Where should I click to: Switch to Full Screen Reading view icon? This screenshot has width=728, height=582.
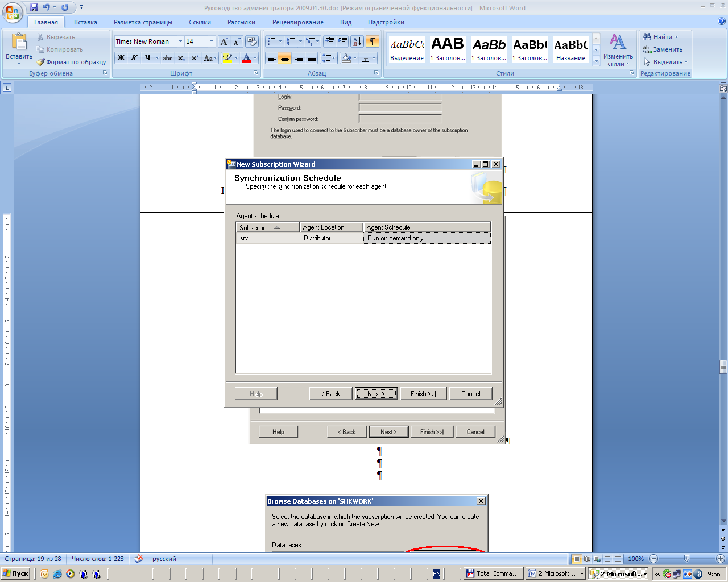587,559
